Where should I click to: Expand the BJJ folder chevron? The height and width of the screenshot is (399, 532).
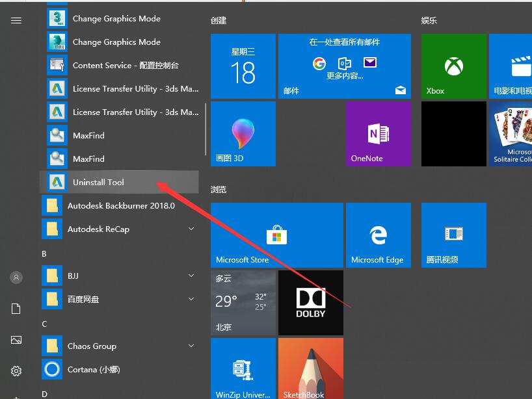tap(191, 276)
